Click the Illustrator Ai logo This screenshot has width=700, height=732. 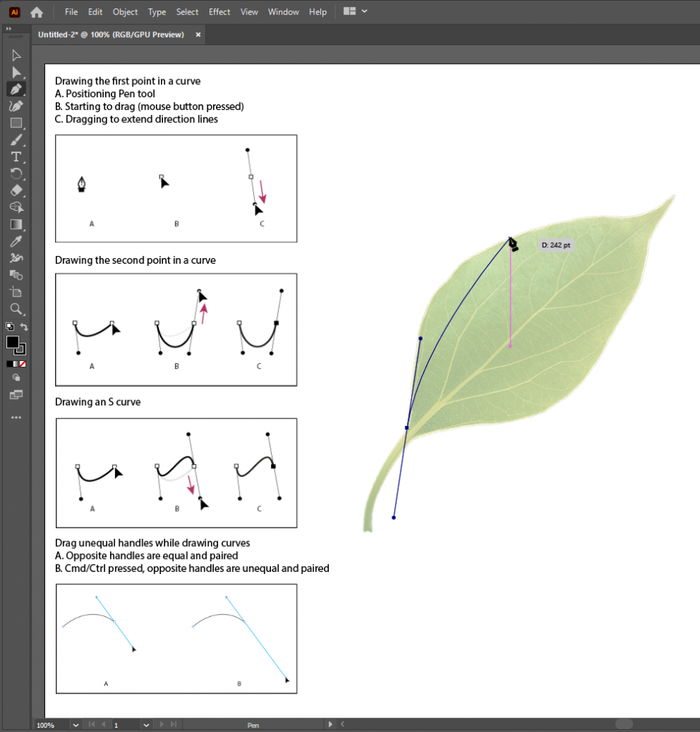tap(14, 12)
